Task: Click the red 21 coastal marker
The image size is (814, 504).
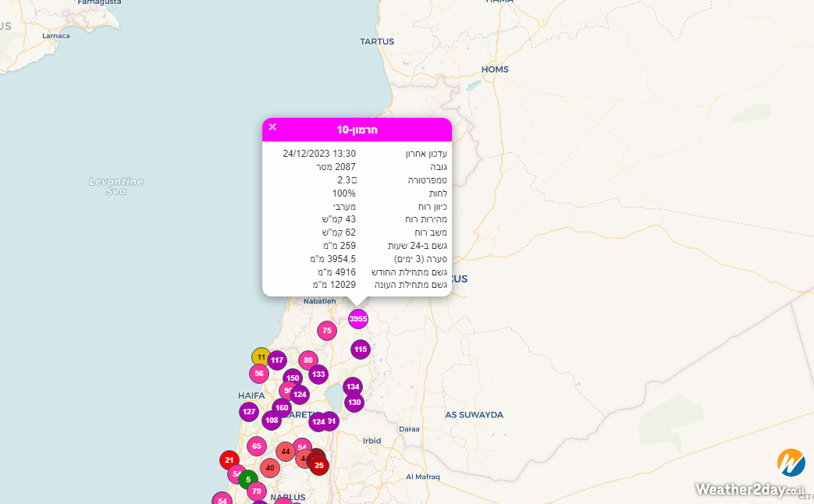Action: pos(229,460)
